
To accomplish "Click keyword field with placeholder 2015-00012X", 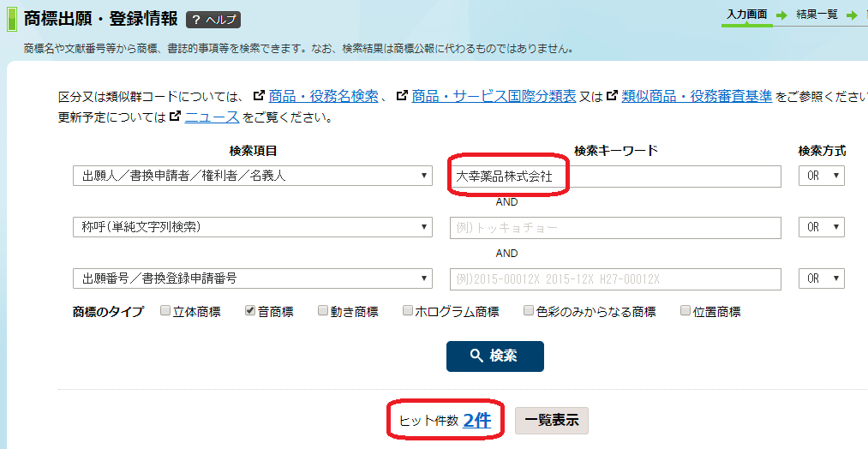I will tap(615, 279).
